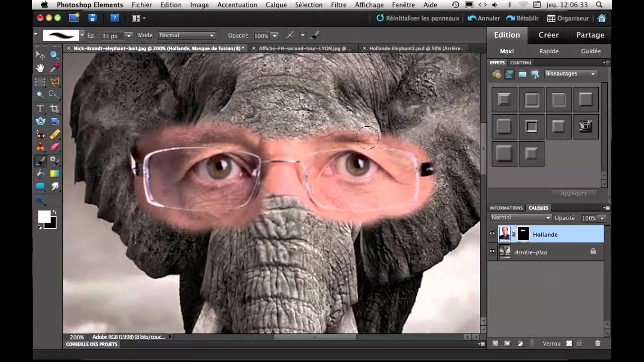The height and width of the screenshot is (362, 644).
Task: Delete layer with trash icon
Action: (x=598, y=343)
